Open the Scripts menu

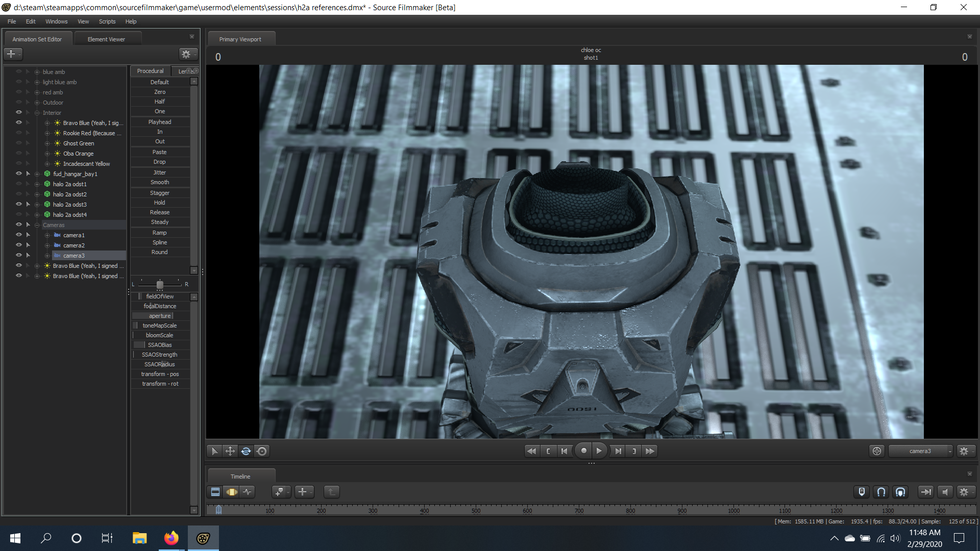coord(107,21)
